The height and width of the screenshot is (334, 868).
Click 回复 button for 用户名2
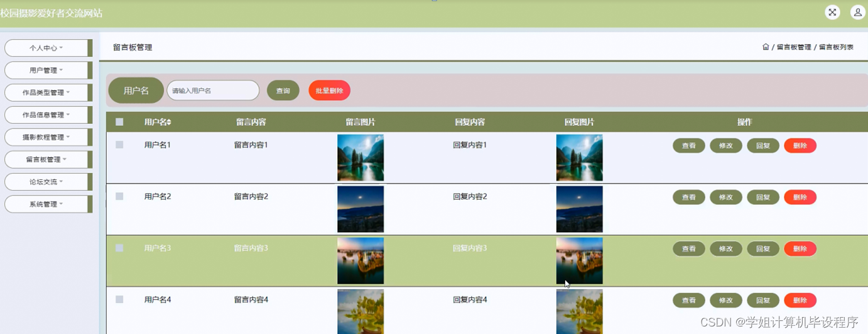pos(763,197)
